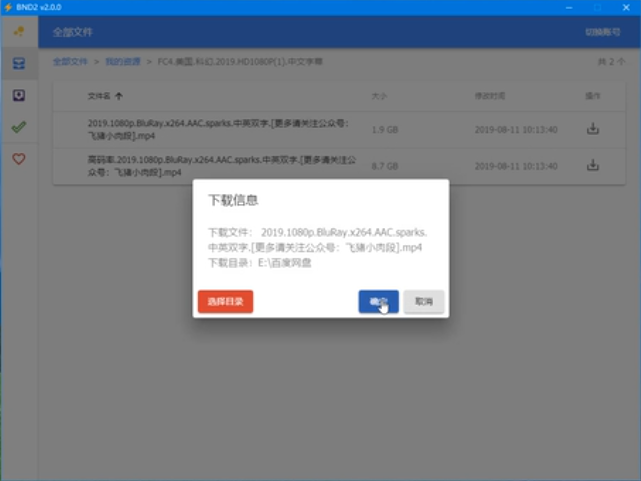641x481 pixels.
Task: Toggle the sort arrow next to 文件名
Action: 119,96
